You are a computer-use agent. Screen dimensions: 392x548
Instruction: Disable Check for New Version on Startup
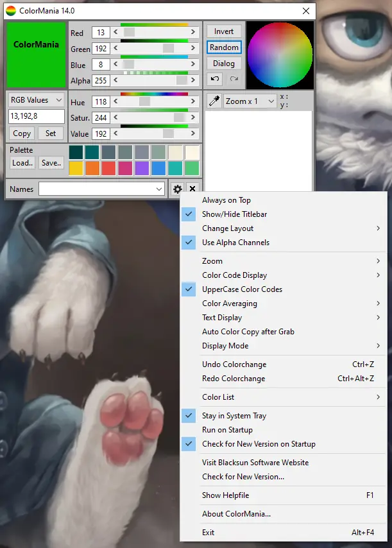tap(284, 444)
